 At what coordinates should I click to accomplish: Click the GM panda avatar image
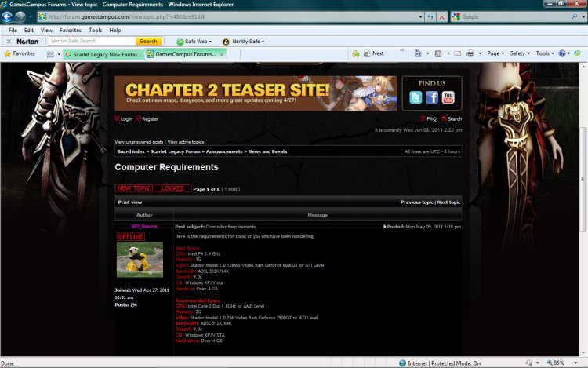(140, 260)
